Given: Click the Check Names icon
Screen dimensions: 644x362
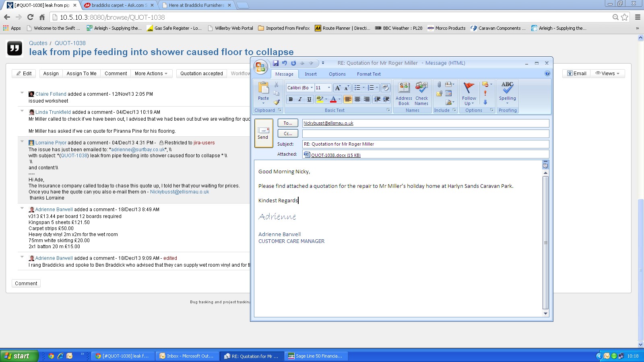Looking at the screenshot, I should pos(421,93).
